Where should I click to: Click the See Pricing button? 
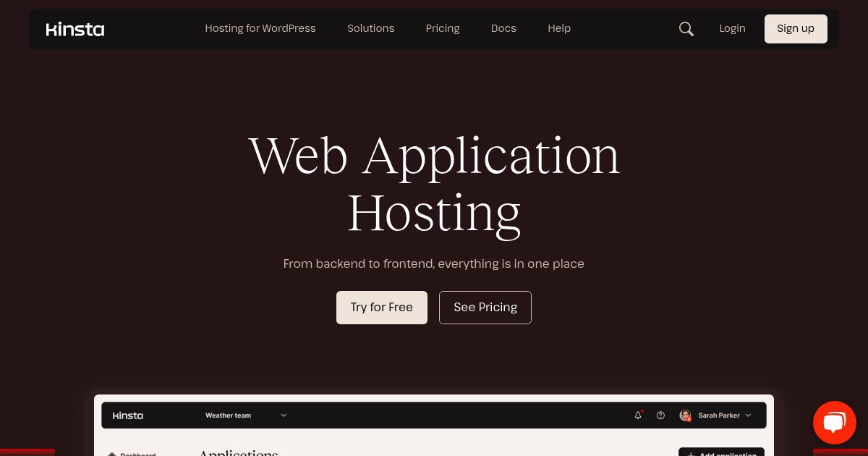[485, 308]
